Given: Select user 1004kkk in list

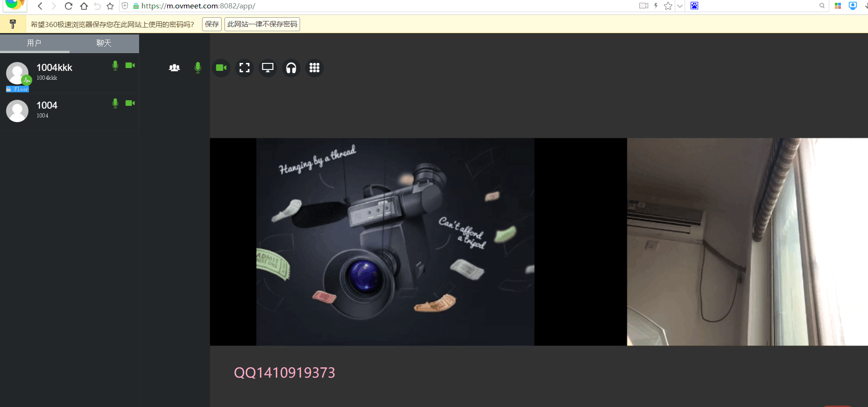Looking at the screenshot, I should point(70,74).
